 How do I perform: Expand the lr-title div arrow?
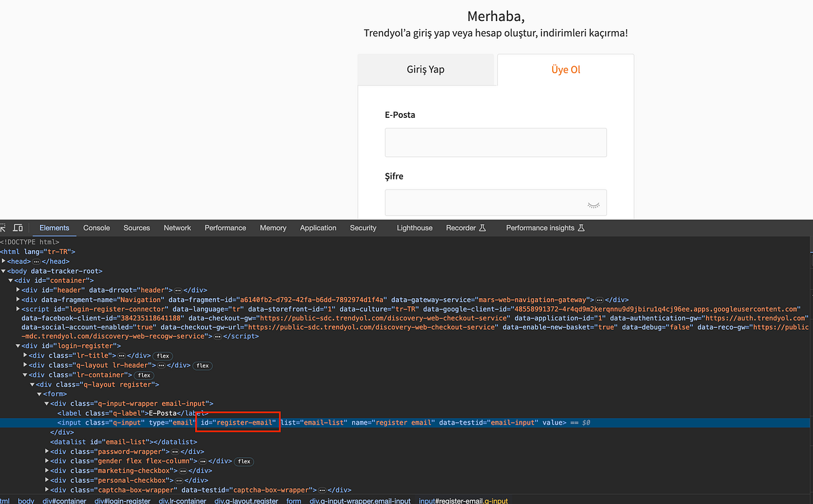25,356
